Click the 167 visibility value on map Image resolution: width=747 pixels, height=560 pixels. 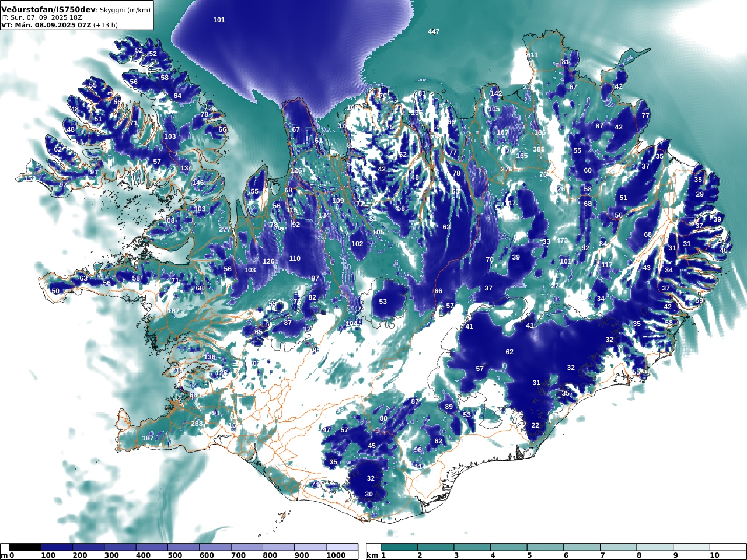(173, 311)
